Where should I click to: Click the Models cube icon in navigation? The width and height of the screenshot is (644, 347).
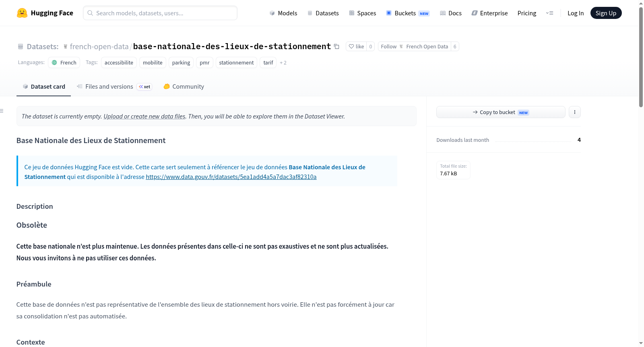click(272, 13)
